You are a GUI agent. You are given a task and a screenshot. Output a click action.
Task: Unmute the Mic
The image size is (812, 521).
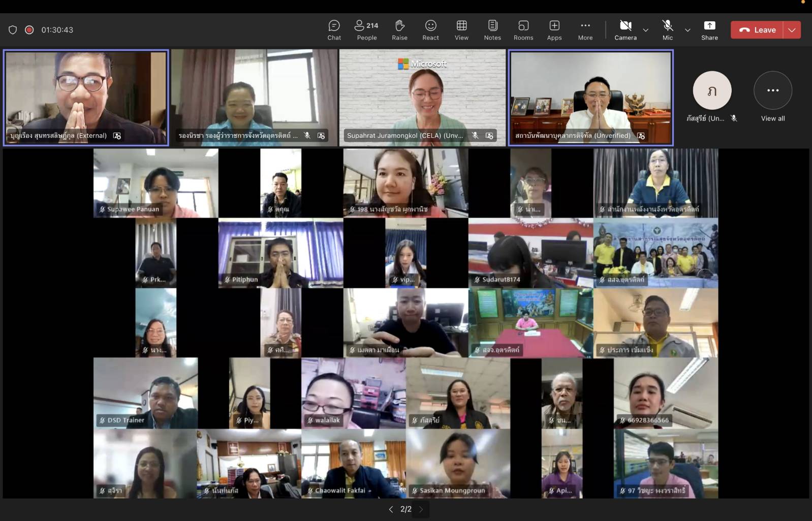pos(667,30)
